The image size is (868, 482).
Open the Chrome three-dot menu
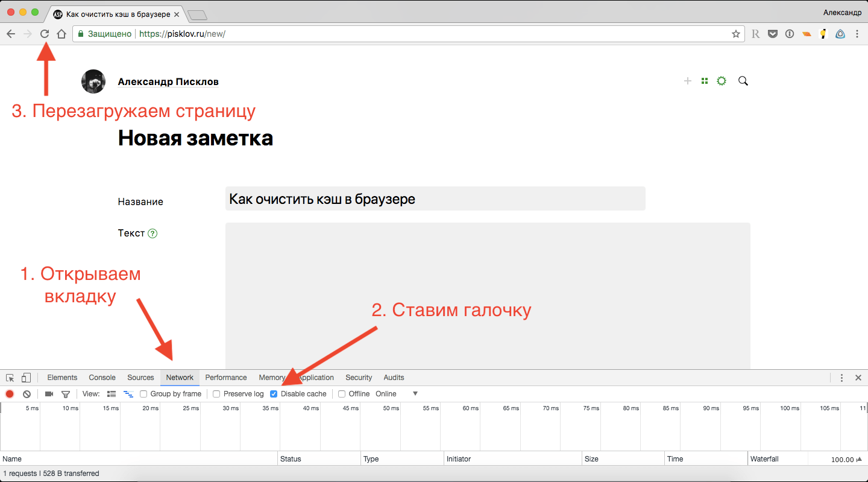[857, 34]
